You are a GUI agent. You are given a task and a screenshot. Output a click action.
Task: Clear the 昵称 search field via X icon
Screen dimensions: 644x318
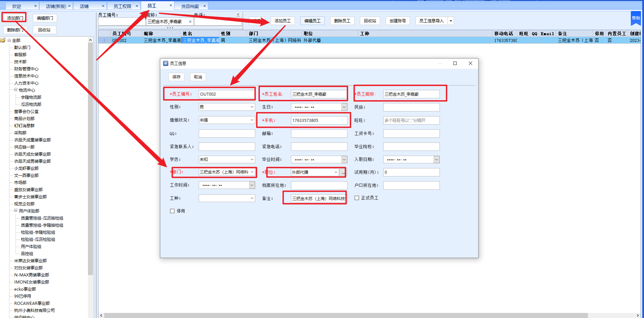[190, 22]
